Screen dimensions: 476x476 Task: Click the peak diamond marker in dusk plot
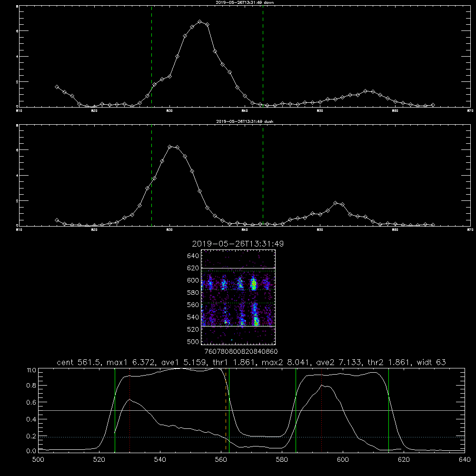point(170,147)
